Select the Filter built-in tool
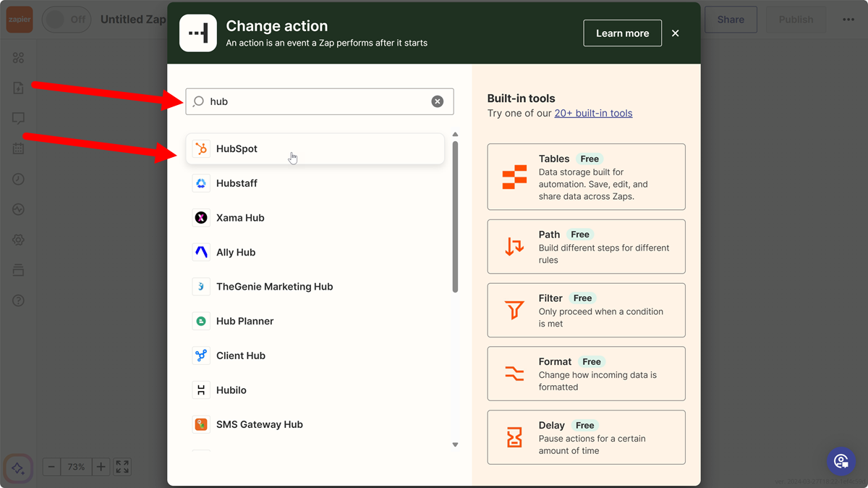 pyautogui.click(x=586, y=310)
